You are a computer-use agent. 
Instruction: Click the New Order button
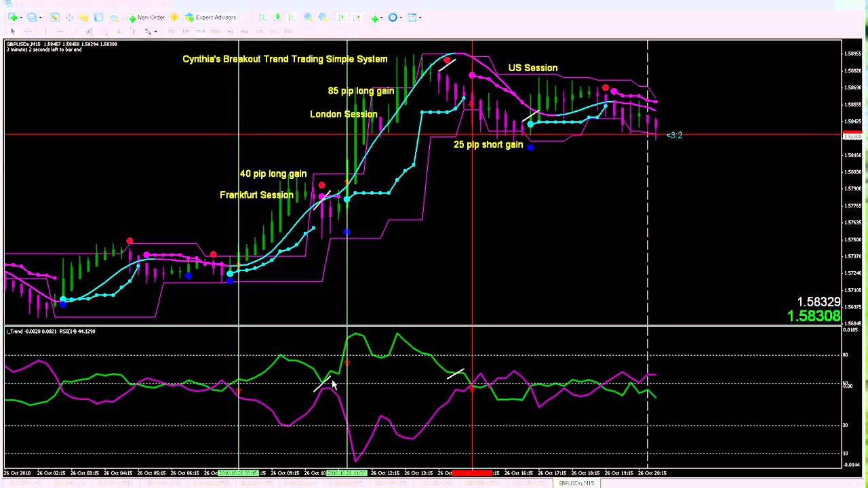click(146, 17)
